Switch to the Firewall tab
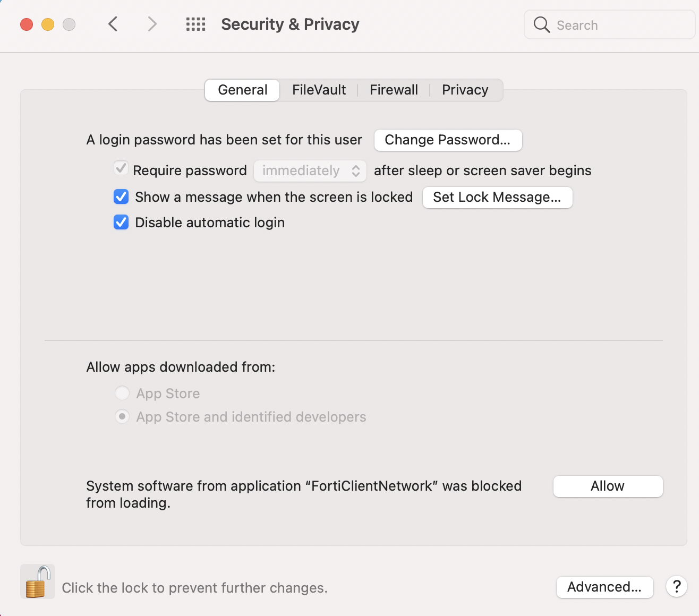Screen dimensions: 699x616 coord(394,90)
